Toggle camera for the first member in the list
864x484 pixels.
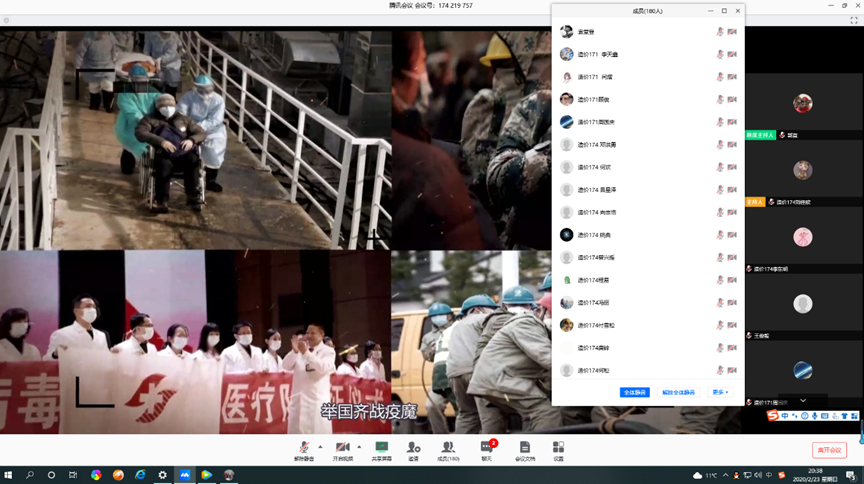pos(732,32)
